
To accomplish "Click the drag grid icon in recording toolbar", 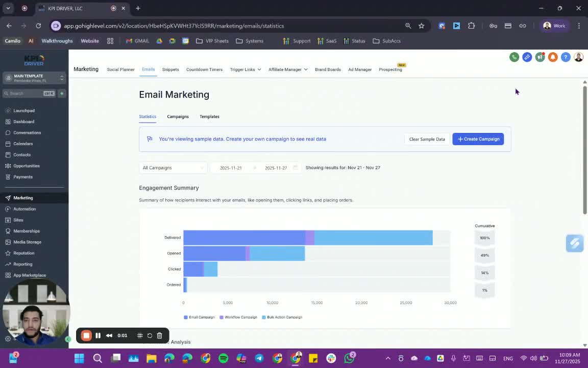I will [x=140, y=336].
